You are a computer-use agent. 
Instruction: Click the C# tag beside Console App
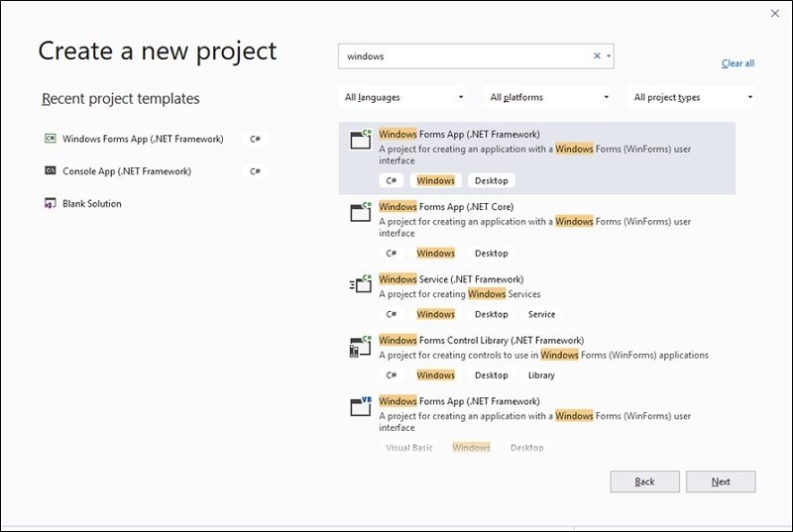pos(255,171)
